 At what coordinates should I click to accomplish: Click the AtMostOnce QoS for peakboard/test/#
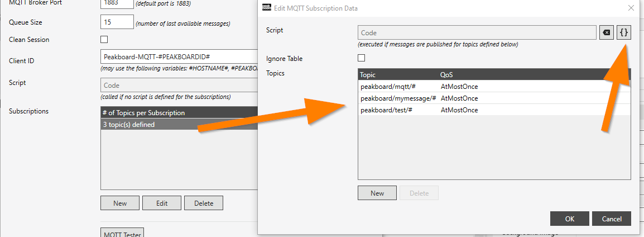pyautogui.click(x=459, y=110)
